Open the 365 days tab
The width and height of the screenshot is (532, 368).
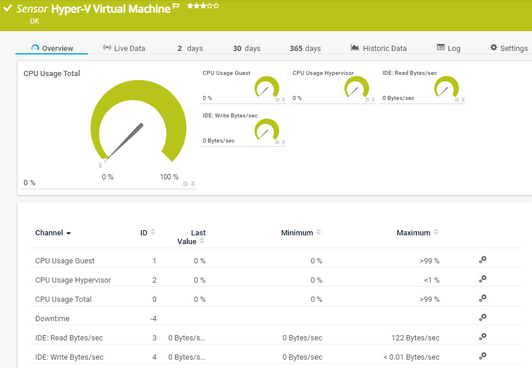[305, 48]
